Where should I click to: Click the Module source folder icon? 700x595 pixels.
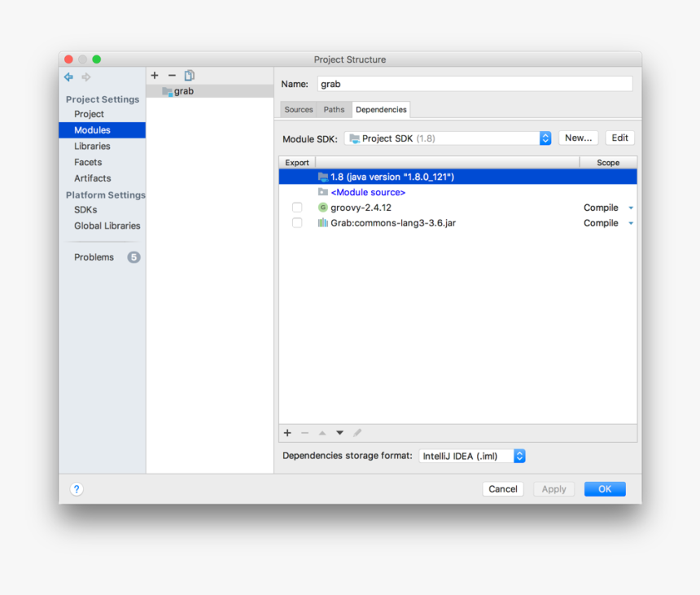[323, 192]
